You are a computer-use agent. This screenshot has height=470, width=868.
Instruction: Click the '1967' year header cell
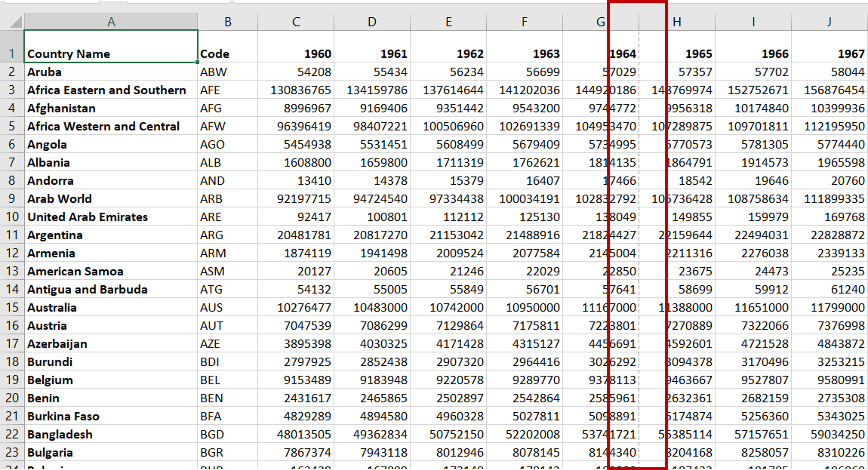(829, 47)
